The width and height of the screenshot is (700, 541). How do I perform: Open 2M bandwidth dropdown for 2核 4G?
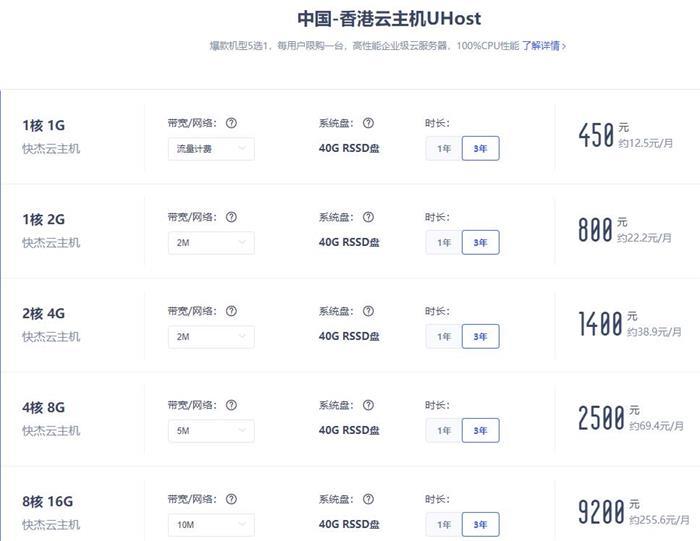211,337
